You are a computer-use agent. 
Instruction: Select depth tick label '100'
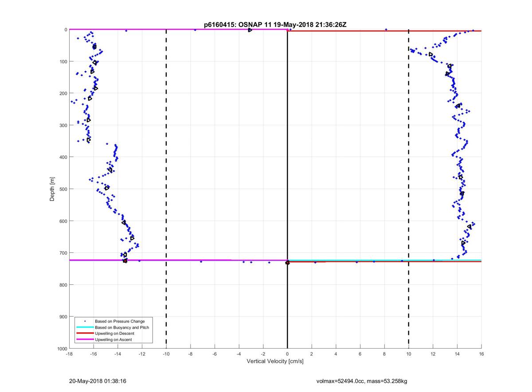click(x=63, y=62)
